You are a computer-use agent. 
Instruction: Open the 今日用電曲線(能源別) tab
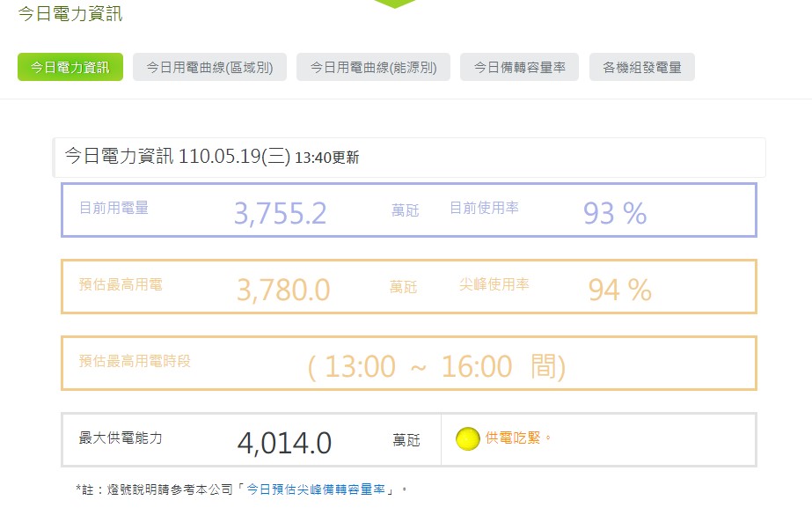click(x=373, y=67)
